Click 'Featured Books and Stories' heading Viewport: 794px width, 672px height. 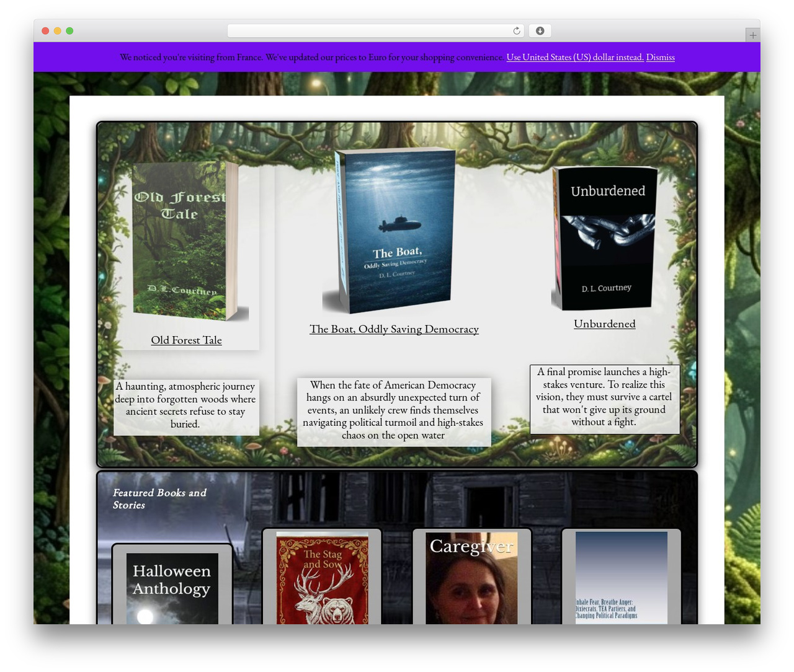tap(159, 499)
